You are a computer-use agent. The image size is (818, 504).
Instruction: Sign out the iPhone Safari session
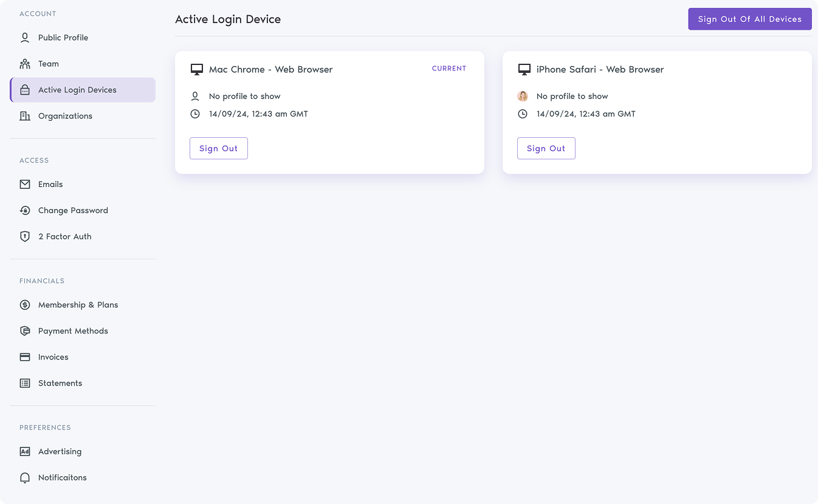tap(546, 148)
